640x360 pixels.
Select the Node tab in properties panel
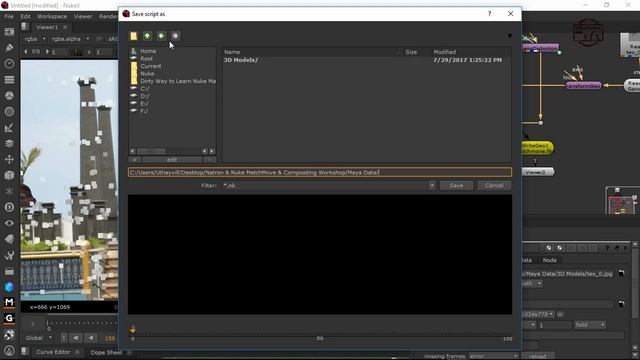[x=549, y=260]
